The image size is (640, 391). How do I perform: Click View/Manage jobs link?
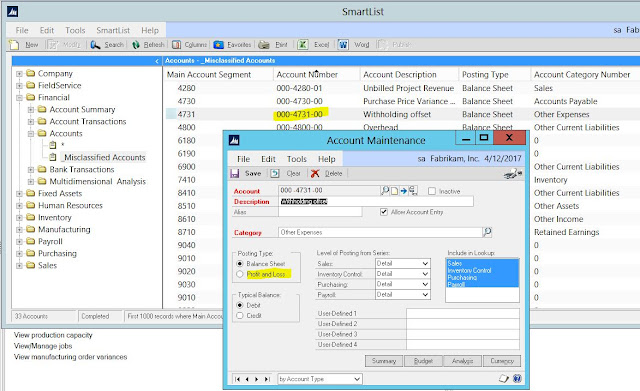pyautogui.click(x=43, y=346)
